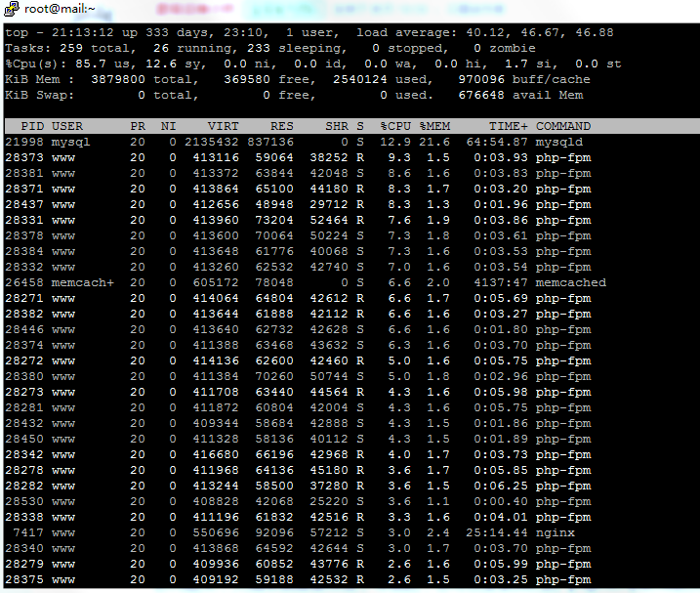Image resolution: width=700 pixels, height=593 pixels.
Task: Select PID 28432 in process list
Action: tap(24, 424)
